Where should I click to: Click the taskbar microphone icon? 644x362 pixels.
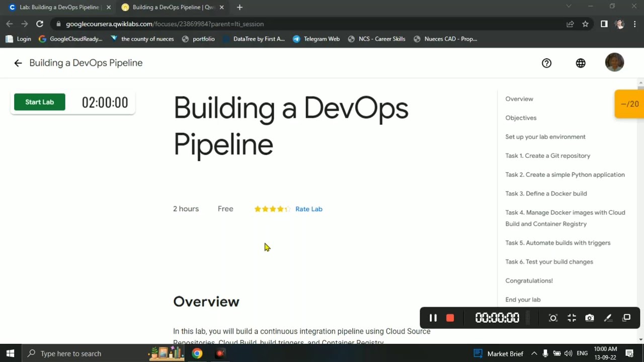(x=545, y=353)
